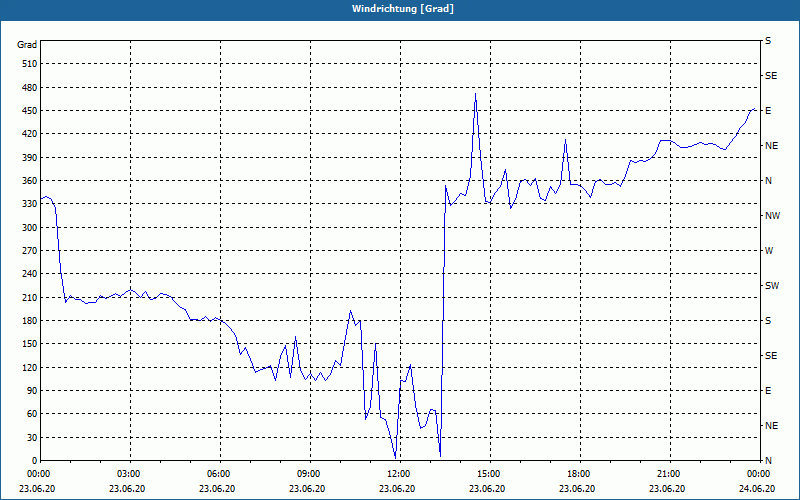
Task: Click the E compass label at the 90 gridline
Action: [768, 391]
